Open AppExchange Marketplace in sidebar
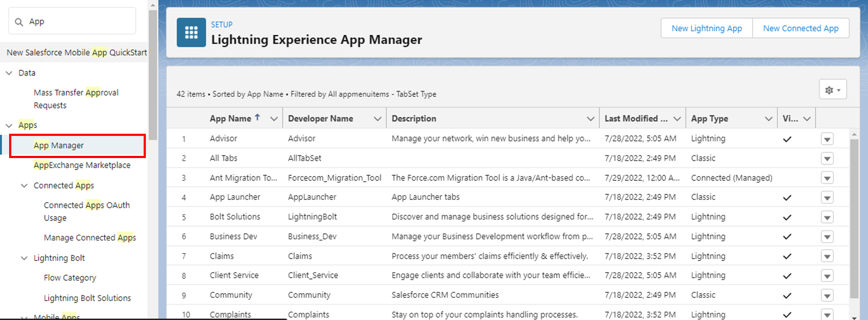Viewport: 868px width, 320px height. click(x=82, y=165)
